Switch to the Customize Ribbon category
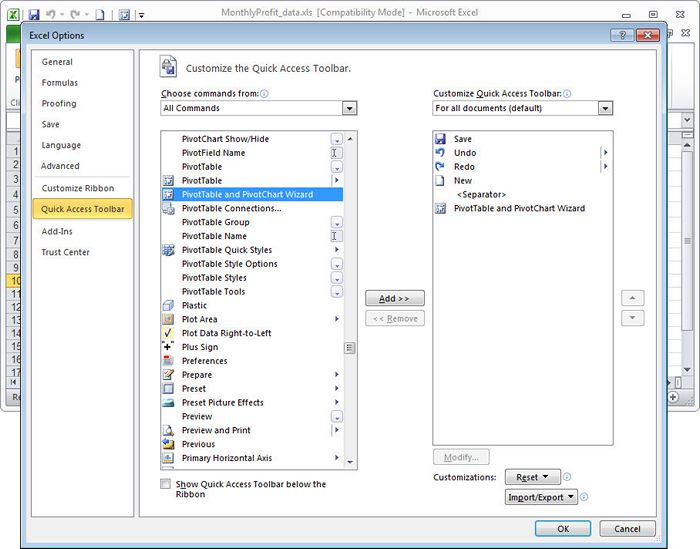 click(78, 188)
